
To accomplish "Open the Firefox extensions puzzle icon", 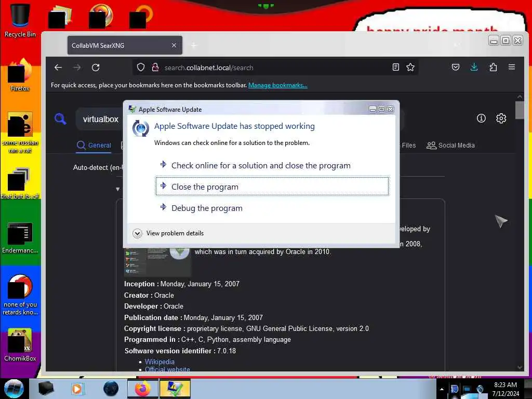I will (494, 67).
